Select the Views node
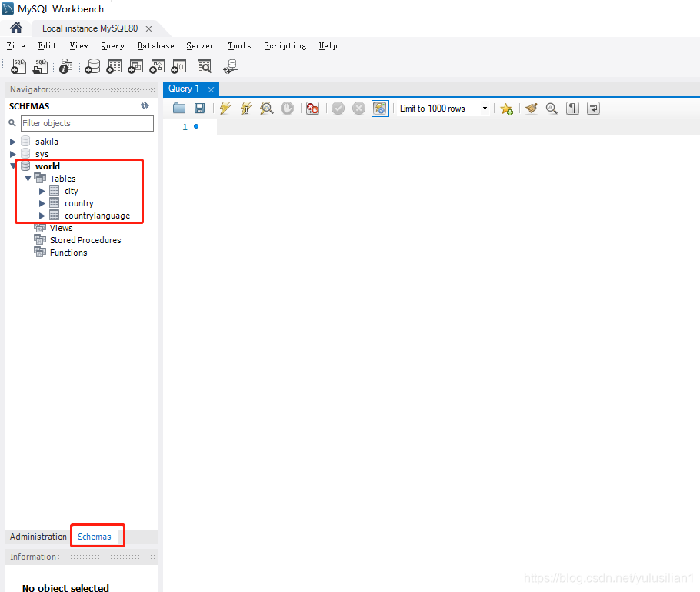This screenshot has width=700, height=592. 62,228
